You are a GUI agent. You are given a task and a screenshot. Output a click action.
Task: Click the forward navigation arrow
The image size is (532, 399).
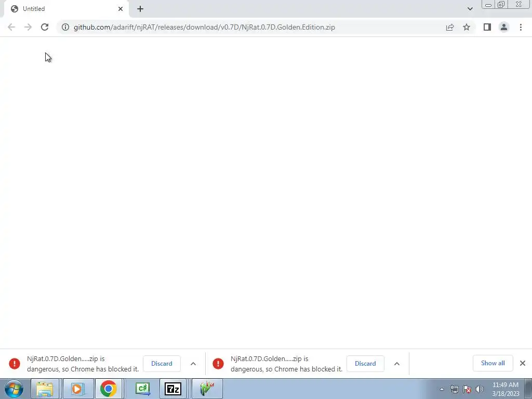tap(28, 27)
